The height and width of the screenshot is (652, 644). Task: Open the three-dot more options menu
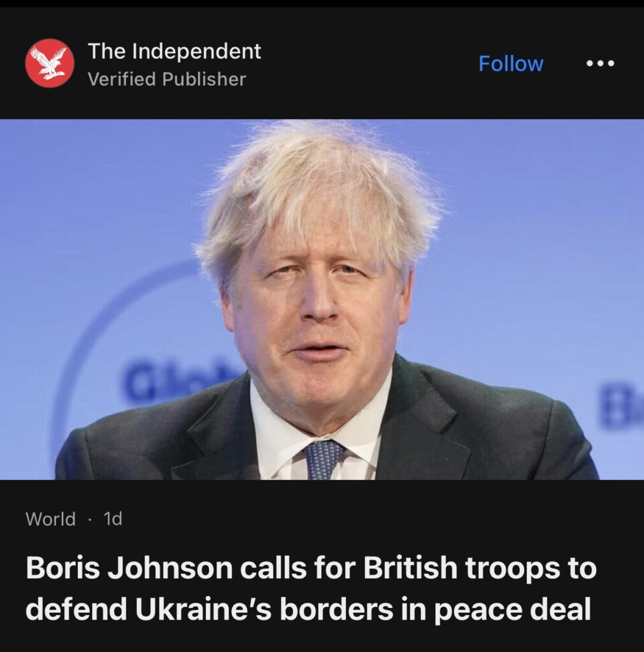pyautogui.click(x=600, y=63)
